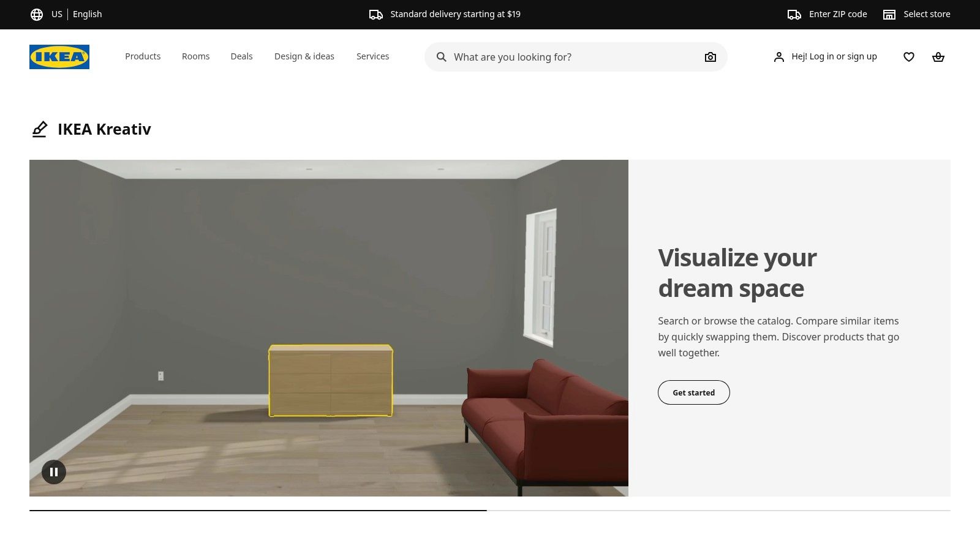Open the Products menu
Screen dimensions: 980x551
[143, 56]
